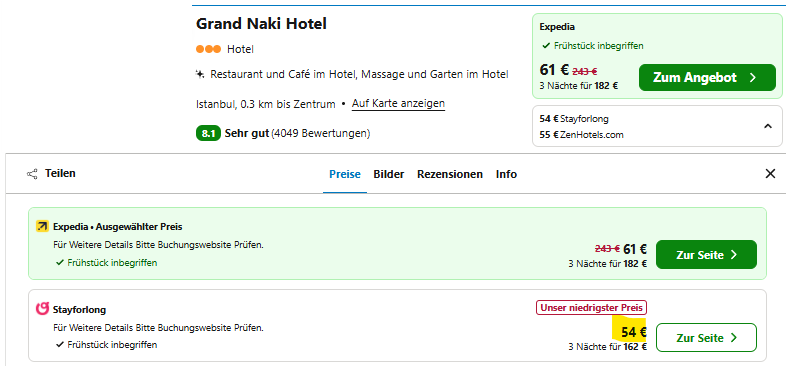Click the 8.1 rating badge
Image resolution: width=786 pixels, height=366 pixels.
point(208,134)
